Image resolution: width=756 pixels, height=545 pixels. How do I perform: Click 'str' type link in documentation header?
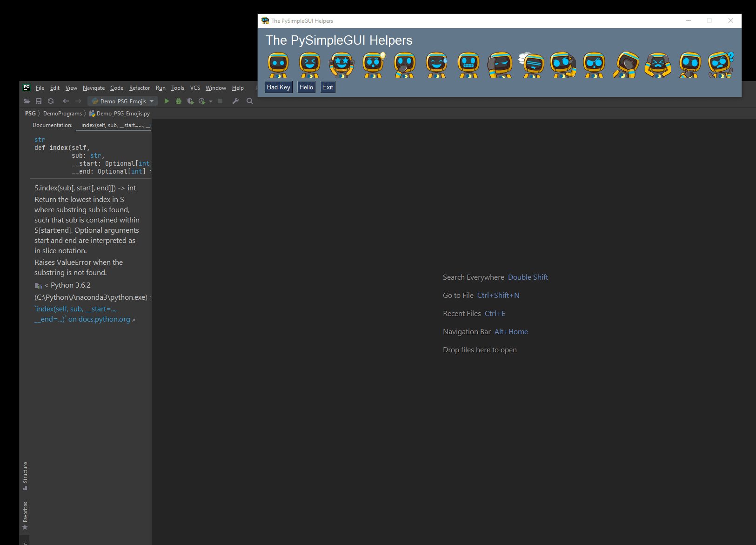coord(40,140)
